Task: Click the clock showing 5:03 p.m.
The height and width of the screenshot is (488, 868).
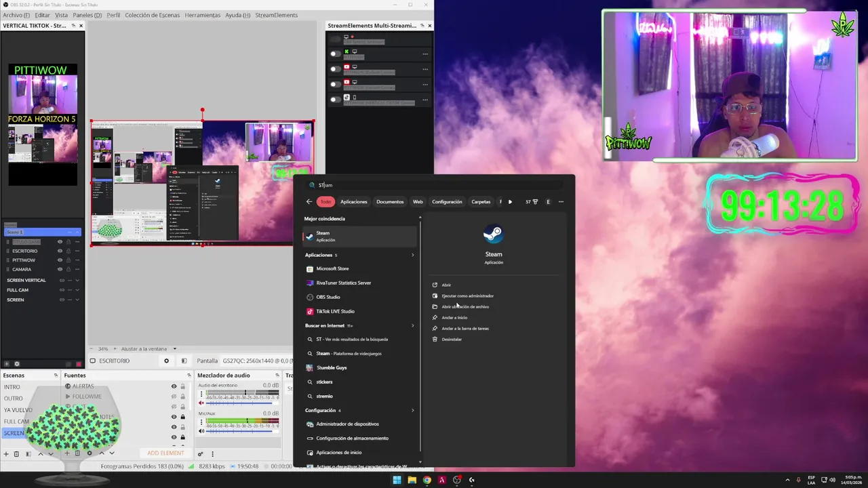Action: [853, 480]
